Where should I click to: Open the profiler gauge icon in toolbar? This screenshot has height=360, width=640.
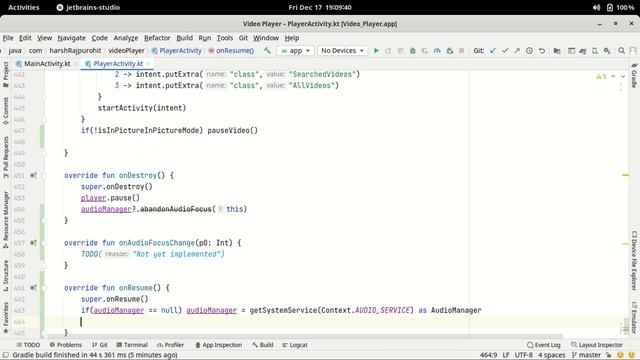[437, 51]
